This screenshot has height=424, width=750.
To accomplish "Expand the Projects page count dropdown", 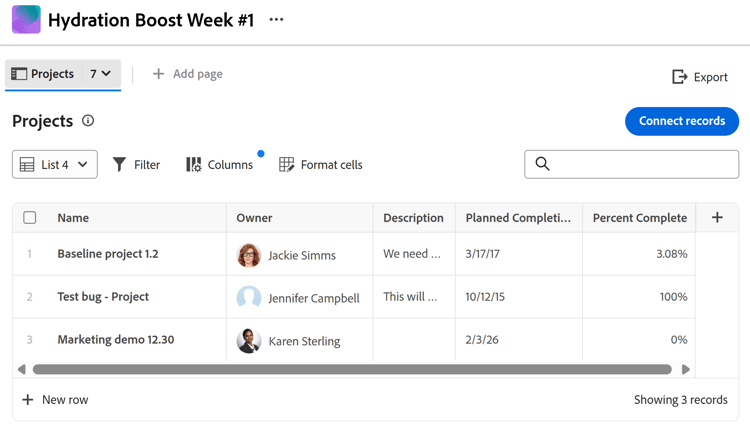I will click(100, 74).
